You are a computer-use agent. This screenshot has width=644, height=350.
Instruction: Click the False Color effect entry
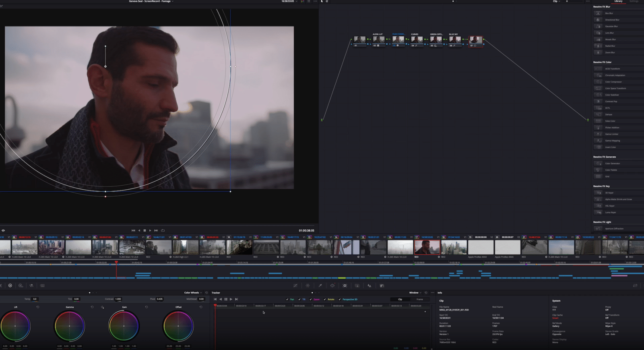click(x=618, y=121)
